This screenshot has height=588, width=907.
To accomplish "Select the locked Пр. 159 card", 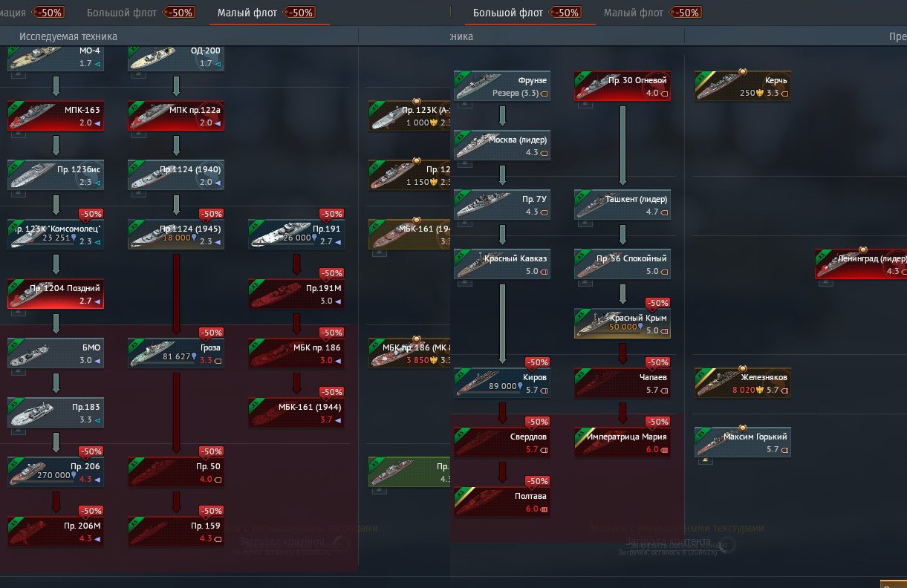I will [x=176, y=532].
